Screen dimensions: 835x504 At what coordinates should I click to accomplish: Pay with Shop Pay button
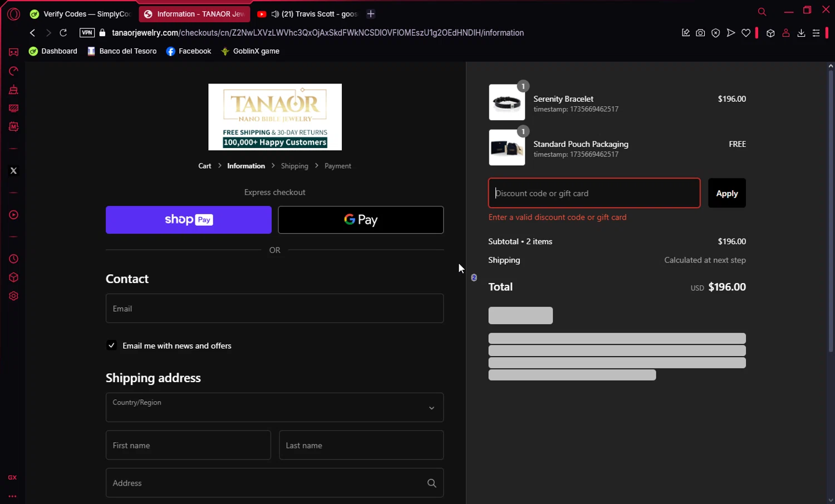coord(189,220)
